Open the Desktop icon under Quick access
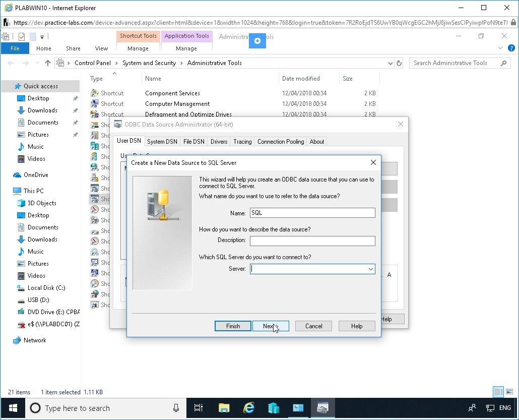The height and width of the screenshot is (420, 519). tap(21, 98)
